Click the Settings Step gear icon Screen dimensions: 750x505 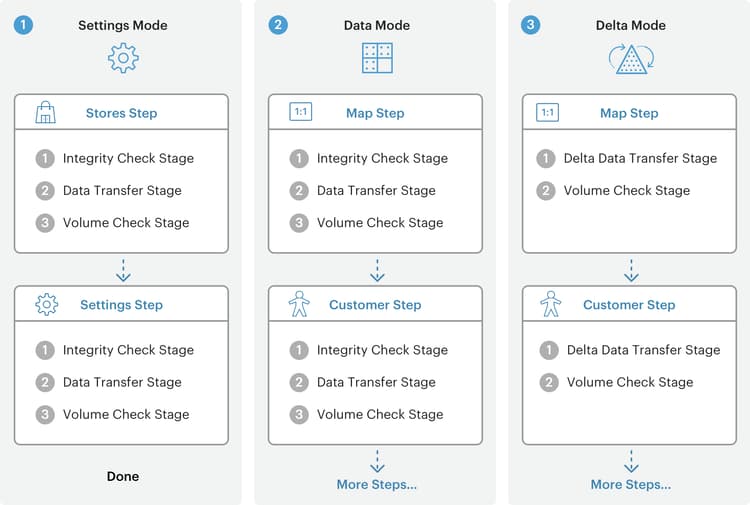(x=46, y=305)
